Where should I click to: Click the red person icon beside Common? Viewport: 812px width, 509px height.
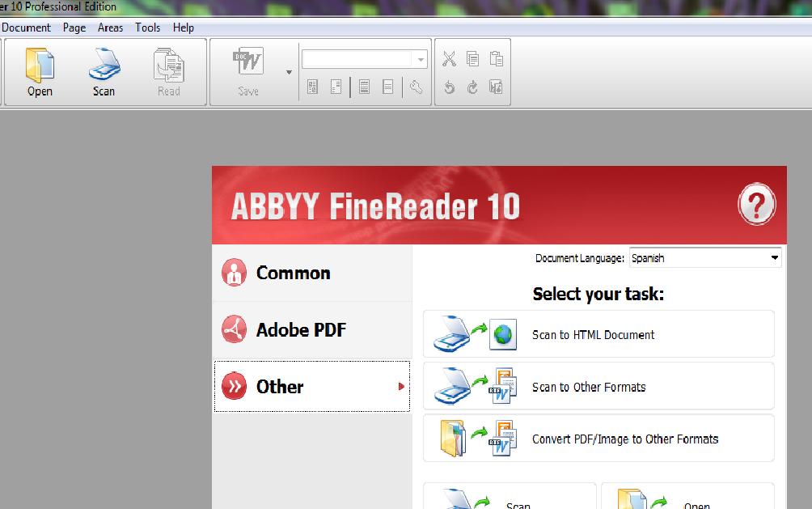pyautogui.click(x=234, y=273)
